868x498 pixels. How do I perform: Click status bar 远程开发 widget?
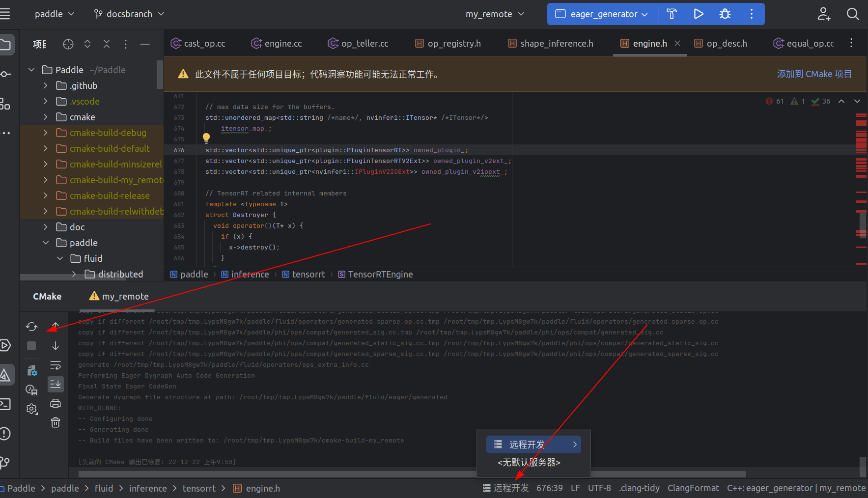pyautogui.click(x=506, y=488)
